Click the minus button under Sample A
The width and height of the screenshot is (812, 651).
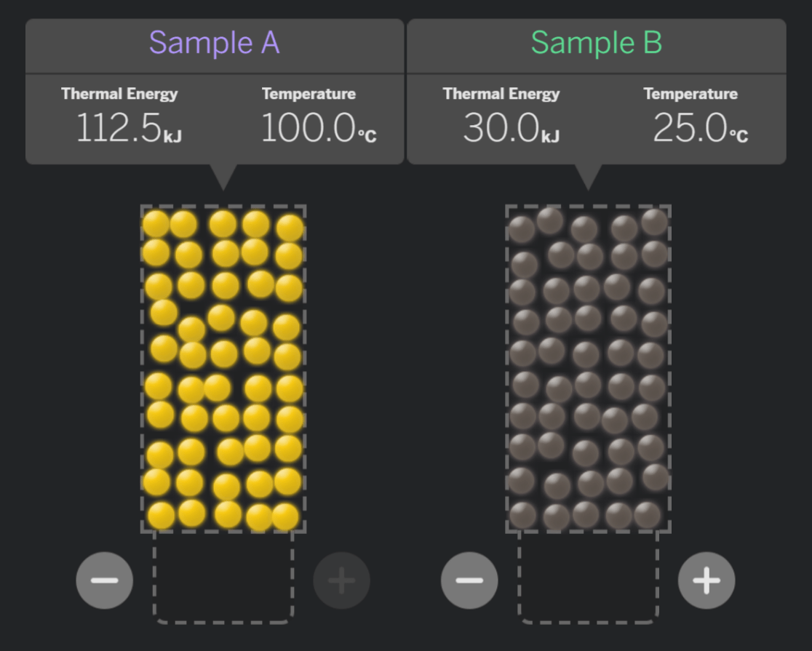(105, 580)
